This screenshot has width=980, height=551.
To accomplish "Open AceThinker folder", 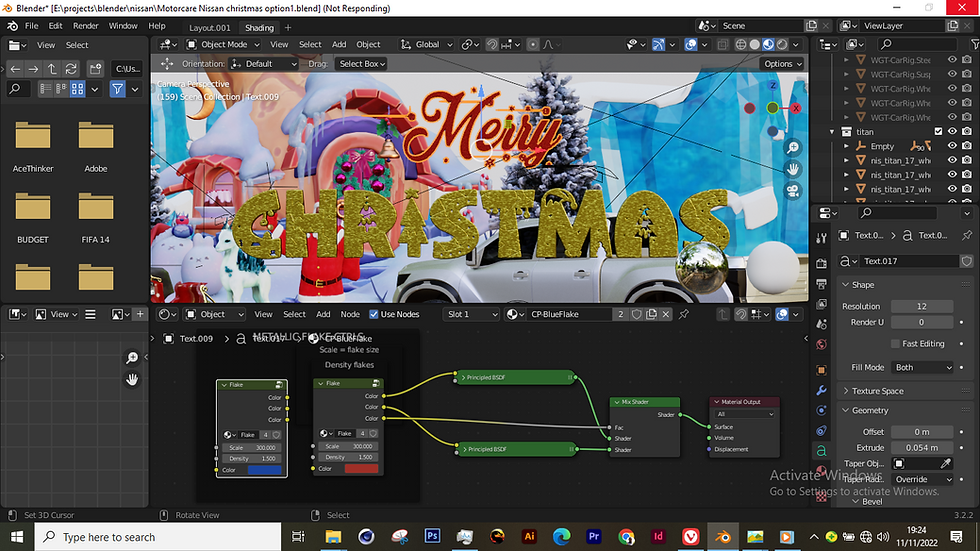I will point(32,147).
